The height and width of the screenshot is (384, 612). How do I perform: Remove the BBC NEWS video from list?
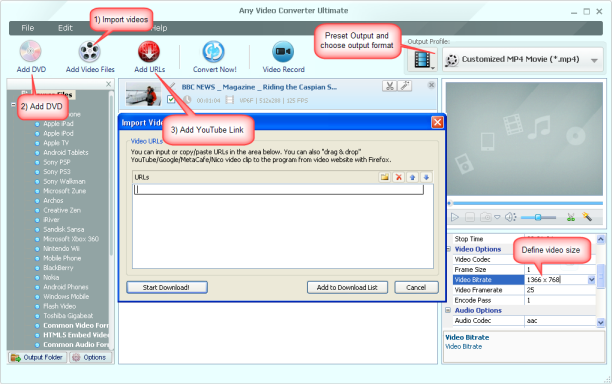[x=431, y=85]
